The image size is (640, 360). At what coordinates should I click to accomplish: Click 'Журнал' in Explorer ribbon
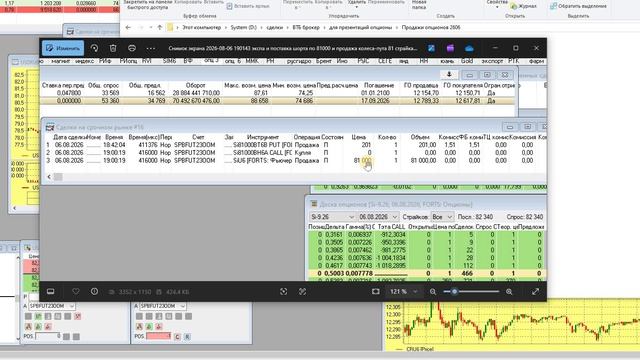pyautogui.click(x=524, y=6)
